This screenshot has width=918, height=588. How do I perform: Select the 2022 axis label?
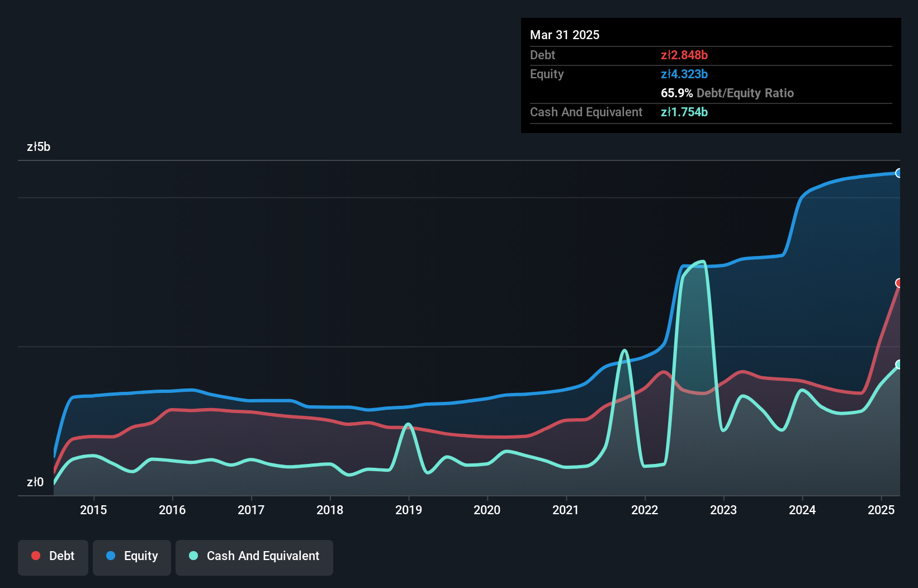pyautogui.click(x=645, y=510)
